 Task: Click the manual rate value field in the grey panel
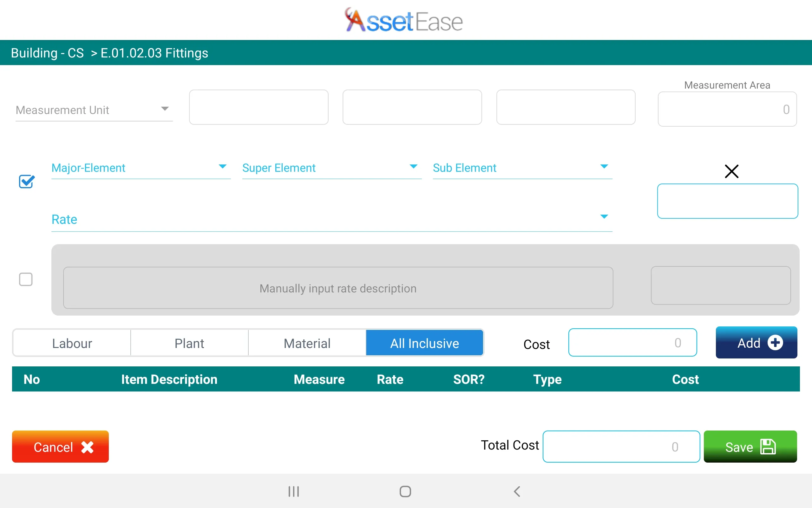click(x=721, y=285)
